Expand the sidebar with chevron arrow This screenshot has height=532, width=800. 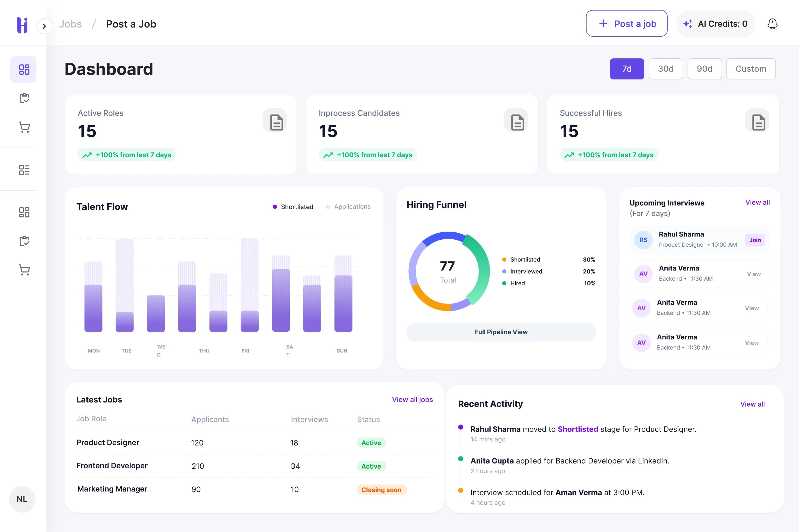[x=44, y=26]
